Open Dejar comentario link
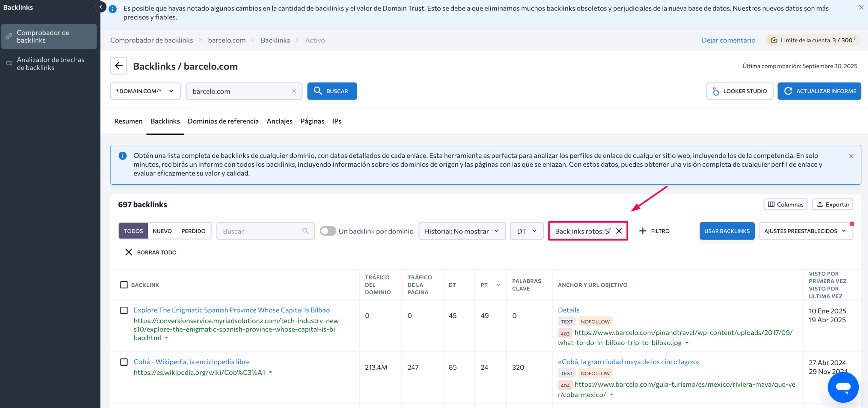Image resolution: width=868 pixels, height=408 pixels. coord(728,40)
